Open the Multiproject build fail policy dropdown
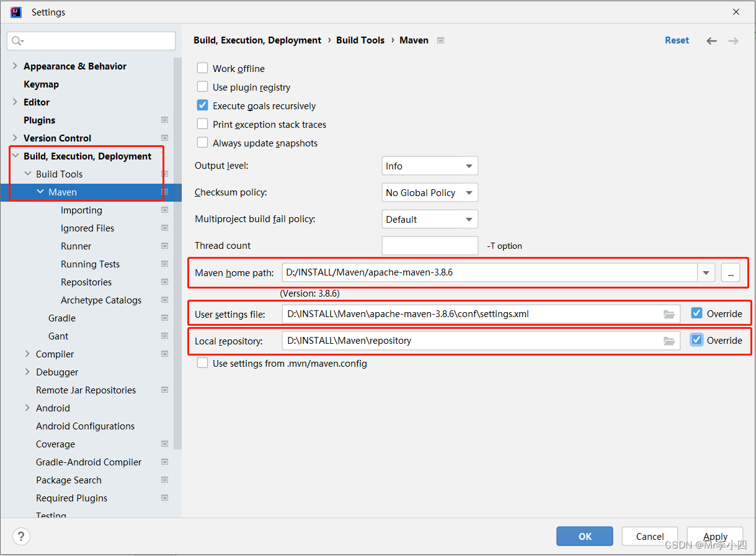This screenshot has width=756, height=556. click(x=430, y=219)
